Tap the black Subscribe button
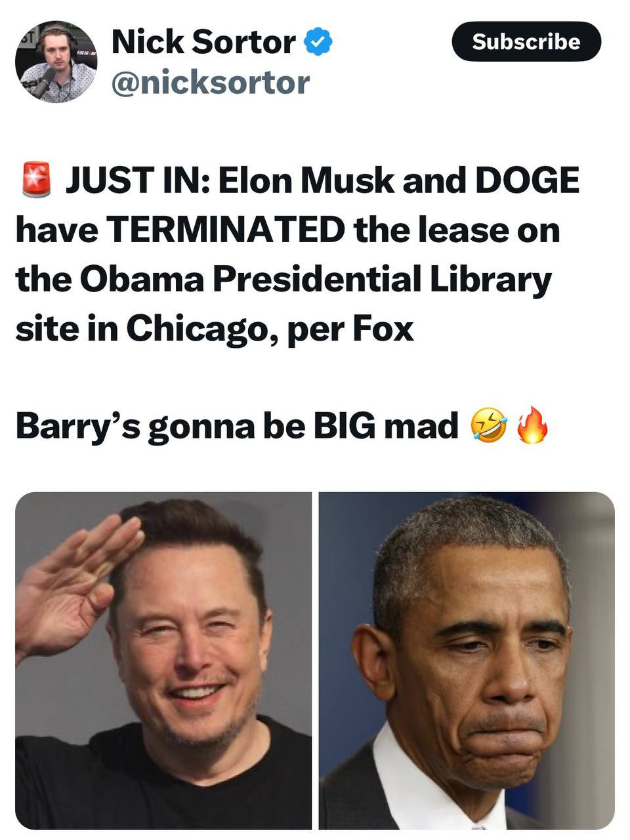This screenshot has width=630, height=840. click(526, 41)
